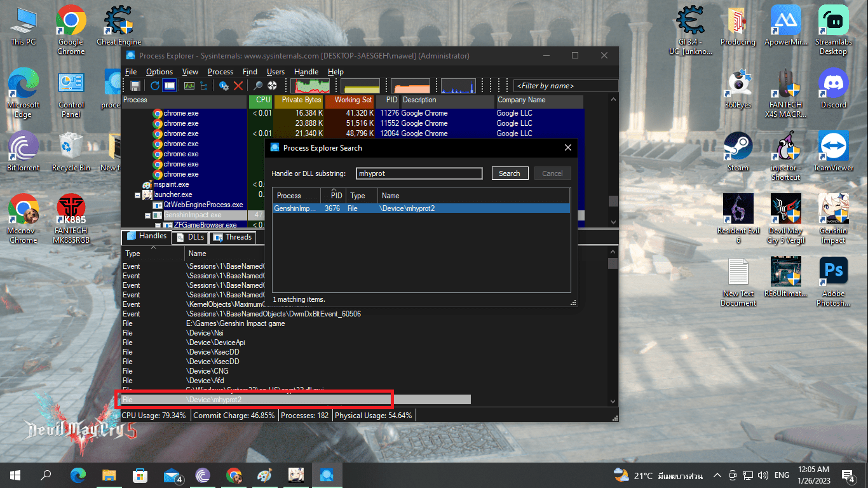Open the injector Shortcut desktop icon

[786, 156]
